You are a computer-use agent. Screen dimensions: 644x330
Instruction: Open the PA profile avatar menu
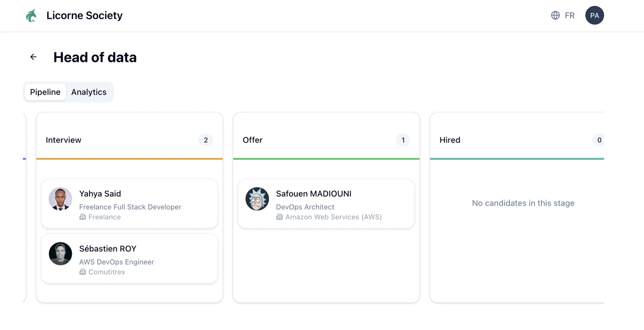(x=594, y=15)
